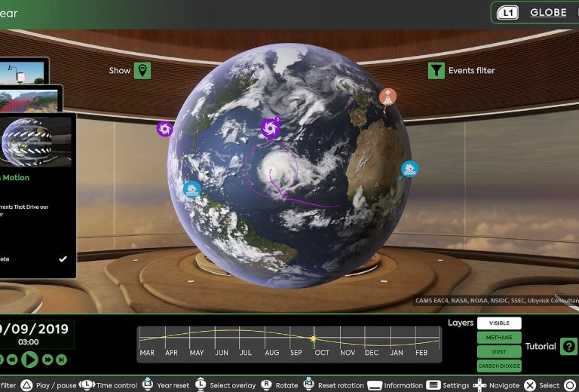
Task: Select the hurricane marker on globe's left edge
Action: point(164,129)
